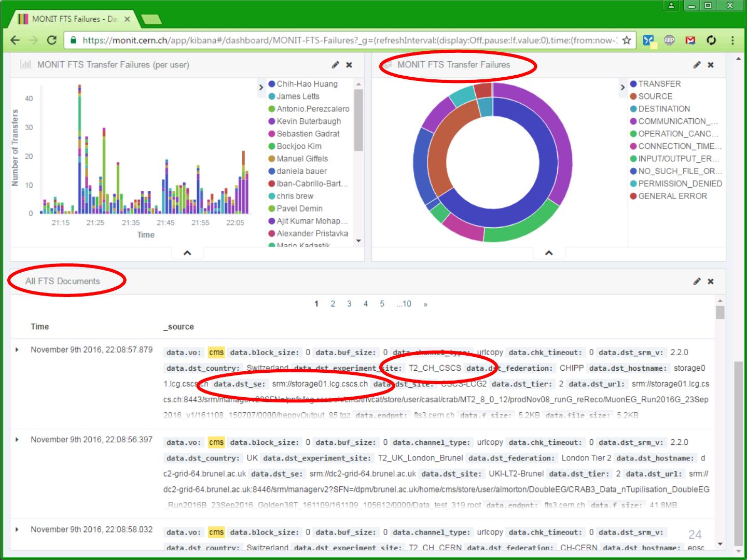Remove the All FTS Documents panel
This screenshot has width=747, height=560.
[711, 281]
